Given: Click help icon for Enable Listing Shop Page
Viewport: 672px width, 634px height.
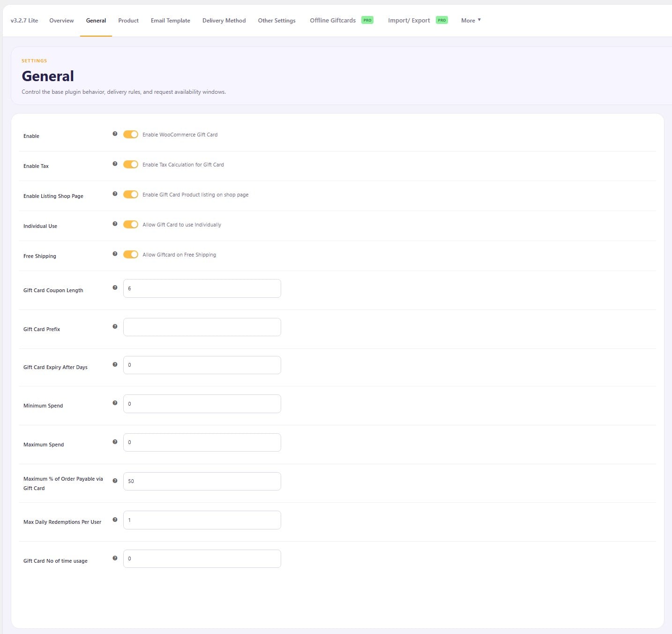Looking at the screenshot, I should [115, 194].
